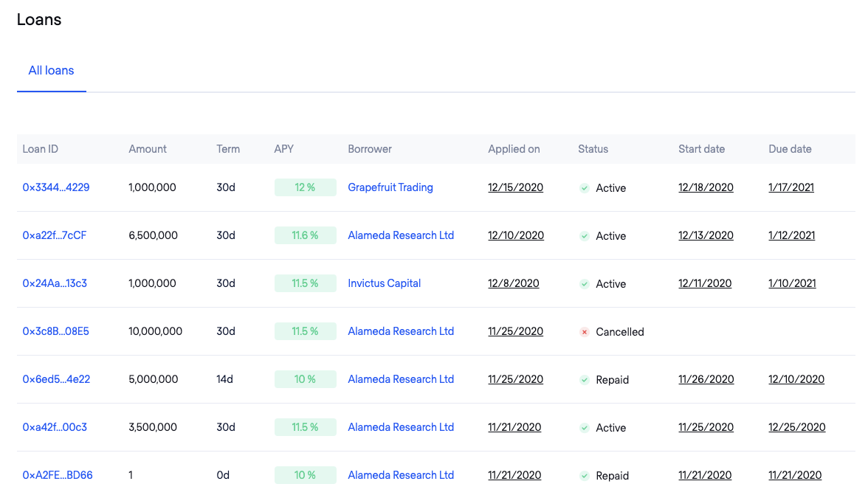Click applied date 11/25/2020 in Cancelled row
This screenshot has height=498, width=868.
[515, 331]
